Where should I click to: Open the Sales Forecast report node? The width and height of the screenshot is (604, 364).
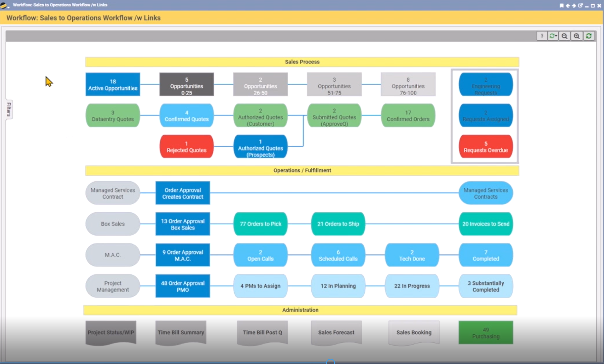(x=336, y=333)
